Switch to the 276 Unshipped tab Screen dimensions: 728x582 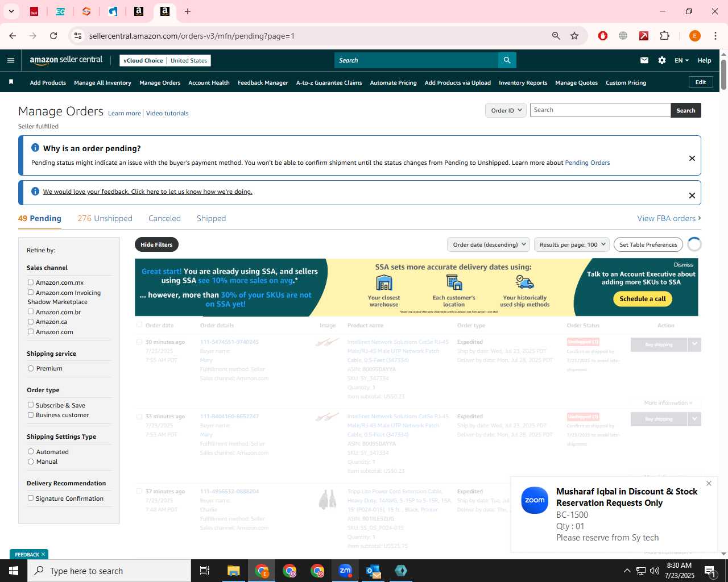pos(105,218)
